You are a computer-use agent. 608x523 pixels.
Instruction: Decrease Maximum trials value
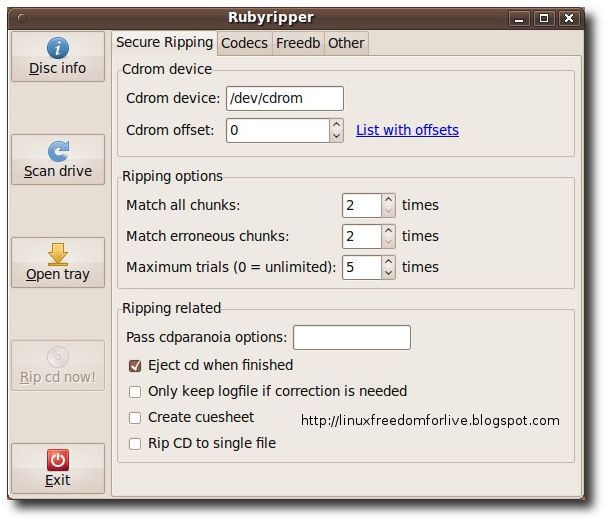[388, 273]
